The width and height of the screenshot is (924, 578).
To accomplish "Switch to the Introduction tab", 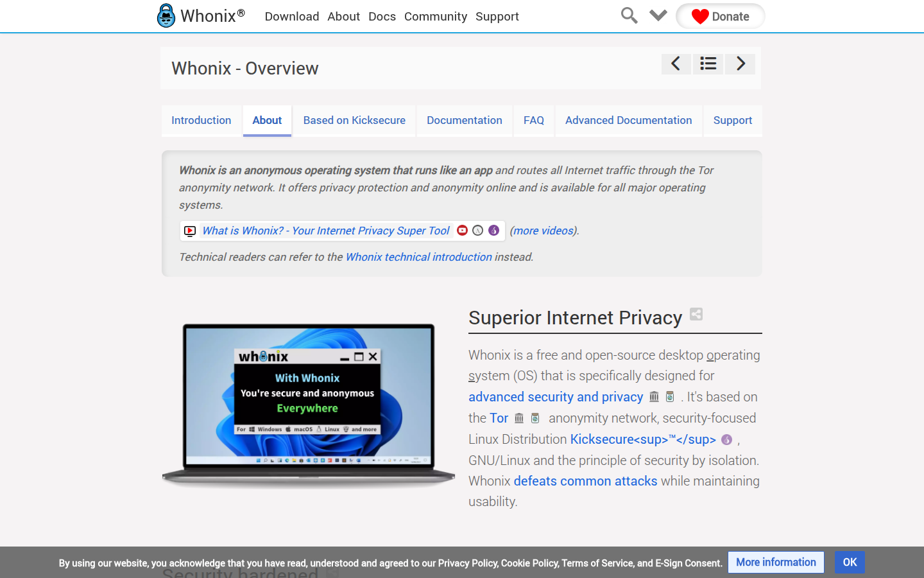I will click(x=201, y=121).
